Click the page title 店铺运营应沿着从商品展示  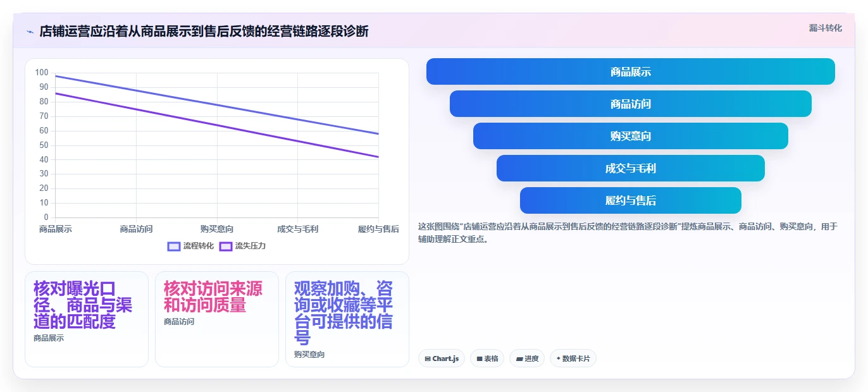coord(204,32)
